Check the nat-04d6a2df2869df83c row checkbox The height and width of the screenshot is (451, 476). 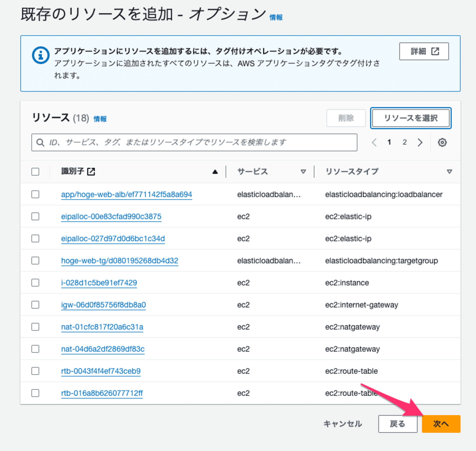(35, 349)
